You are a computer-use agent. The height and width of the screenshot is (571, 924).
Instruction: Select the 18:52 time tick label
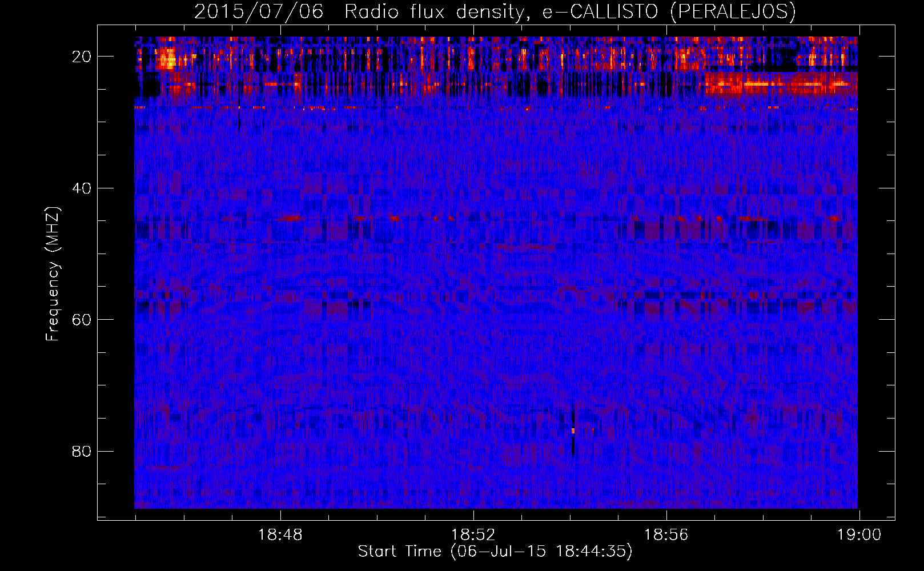coord(473,535)
